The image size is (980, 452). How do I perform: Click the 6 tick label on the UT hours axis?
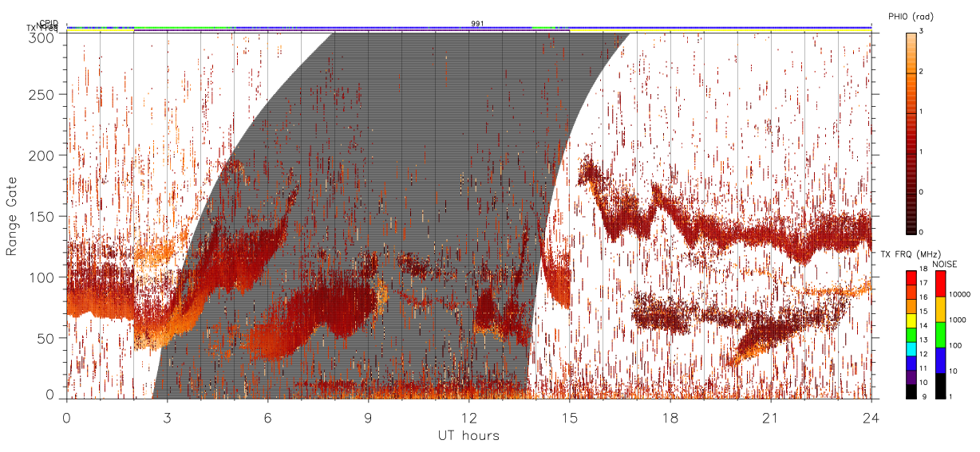click(268, 417)
